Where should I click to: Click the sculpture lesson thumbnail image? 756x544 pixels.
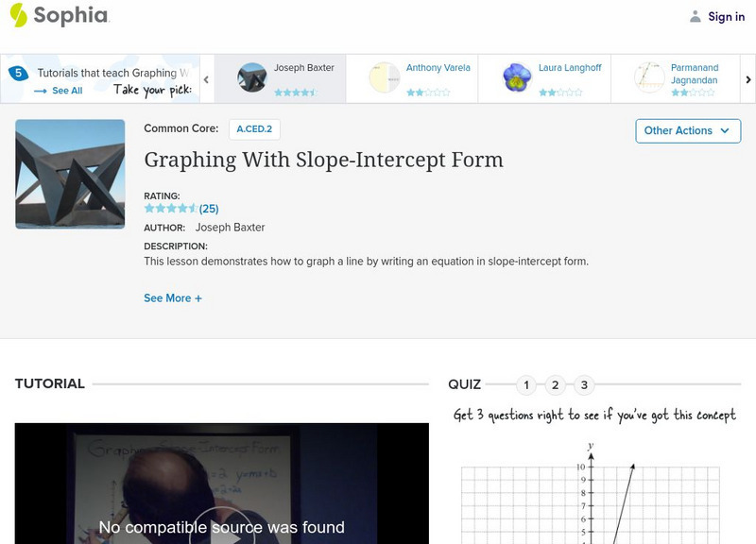70,174
